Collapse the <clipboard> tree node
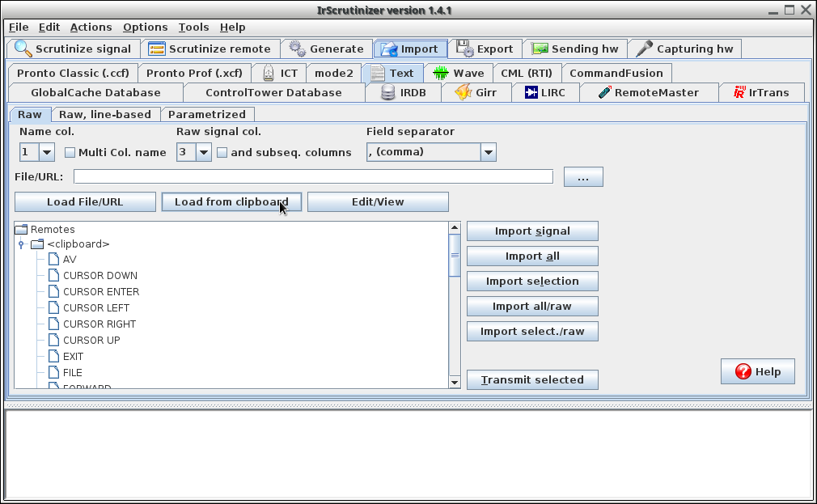The height and width of the screenshot is (504, 817). click(21, 244)
